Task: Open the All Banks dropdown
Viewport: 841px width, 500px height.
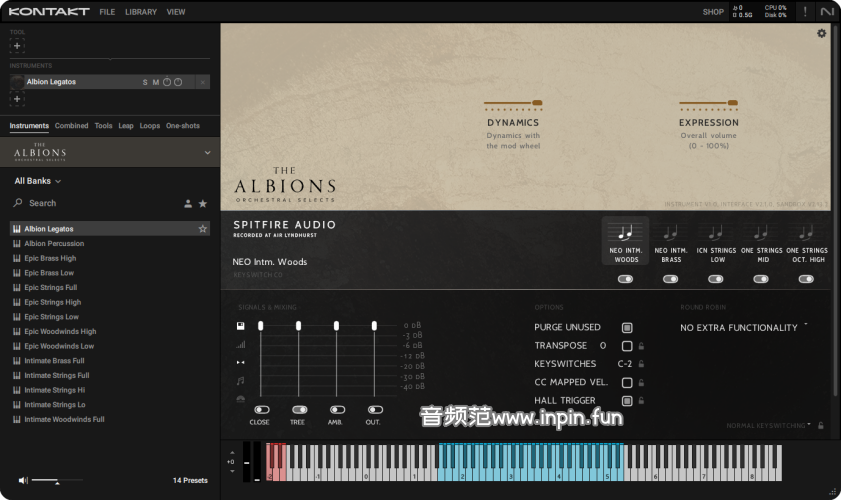Action: click(38, 181)
